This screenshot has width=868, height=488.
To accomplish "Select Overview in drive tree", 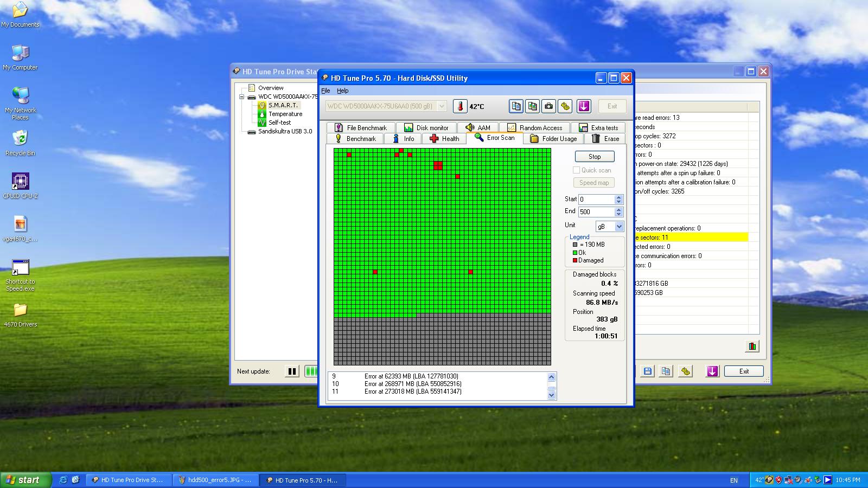I will [271, 88].
